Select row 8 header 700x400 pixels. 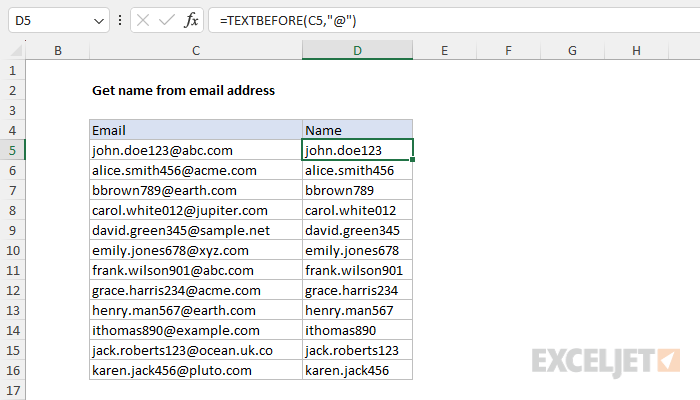12,210
